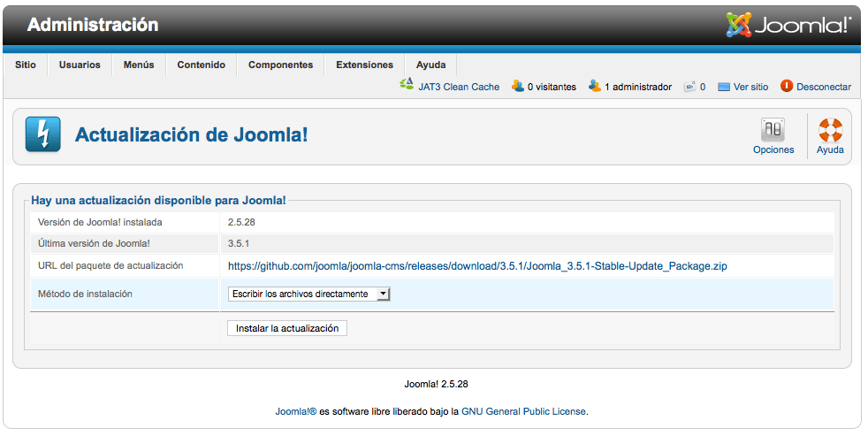Open the Contenido menu
This screenshot has height=436, width=868.
[x=201, y=65]
